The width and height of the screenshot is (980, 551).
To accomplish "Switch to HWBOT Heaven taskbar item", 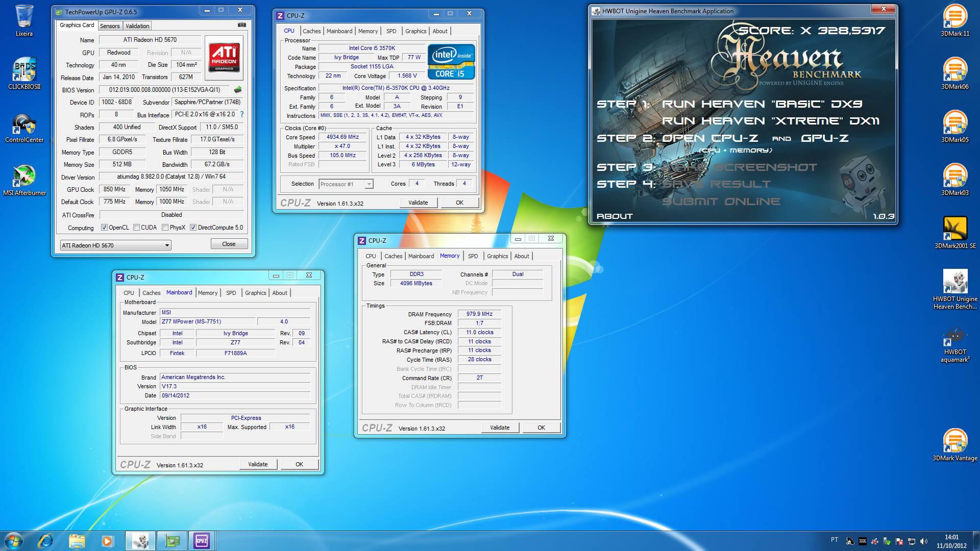I will pos(140,540).
